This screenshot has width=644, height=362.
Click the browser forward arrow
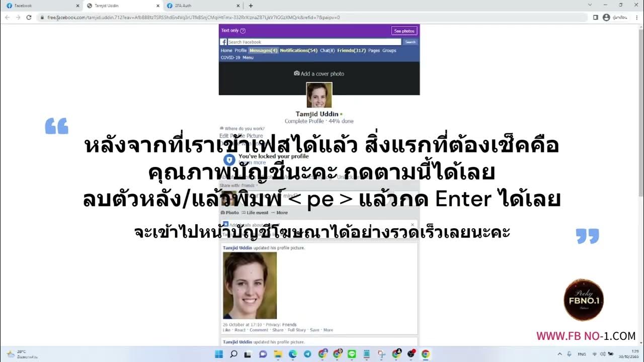point(18,17)
